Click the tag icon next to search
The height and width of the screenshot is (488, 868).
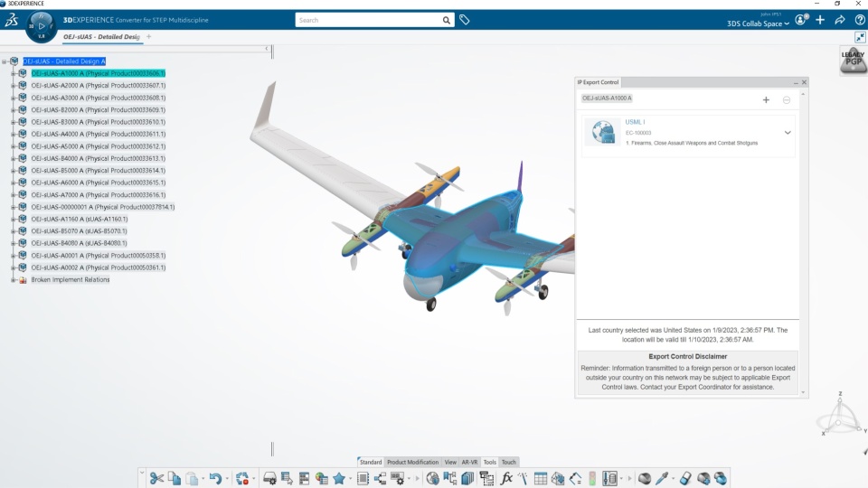pos(465,20)
